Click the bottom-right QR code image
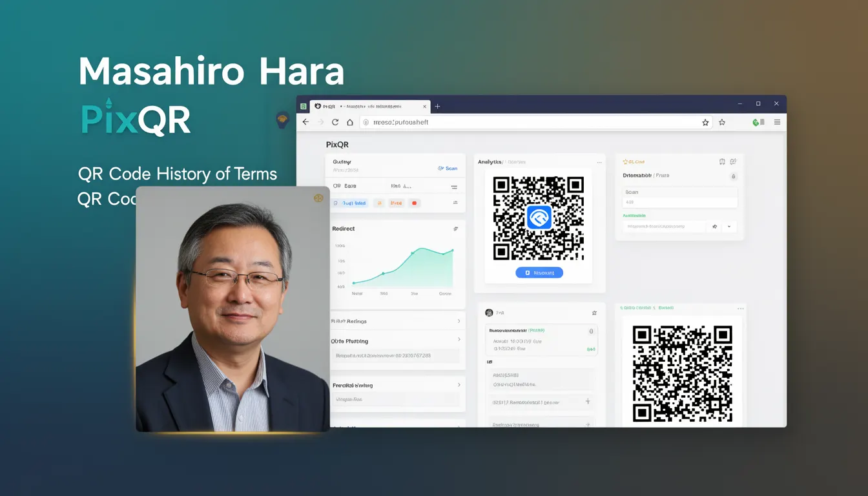 (x=682, y=375)
